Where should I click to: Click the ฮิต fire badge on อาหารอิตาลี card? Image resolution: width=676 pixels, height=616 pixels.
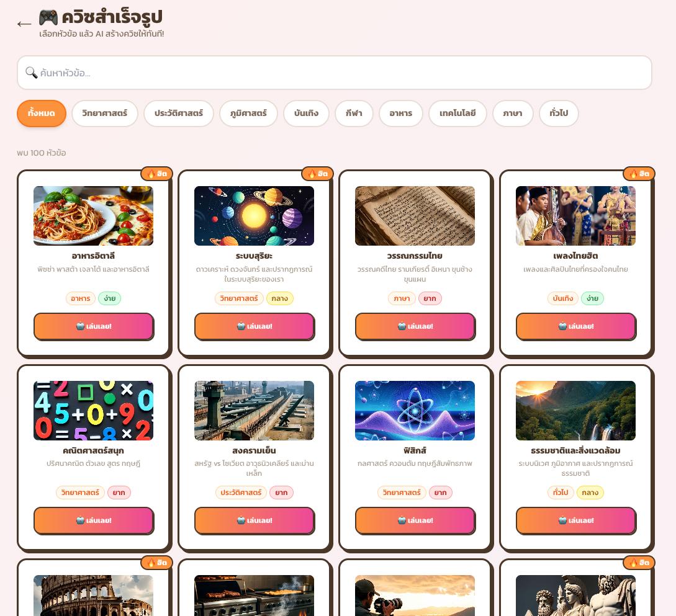(157, 174)
